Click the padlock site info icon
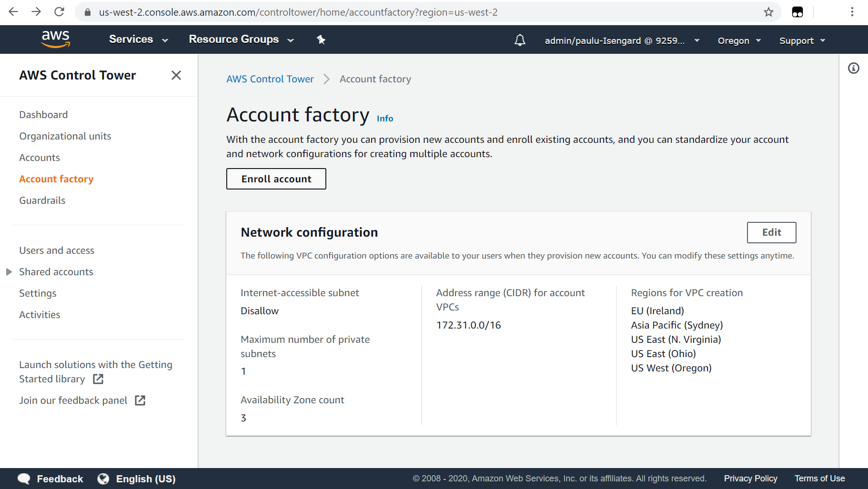Screen dimensions: 868x489 click(88, 12)
